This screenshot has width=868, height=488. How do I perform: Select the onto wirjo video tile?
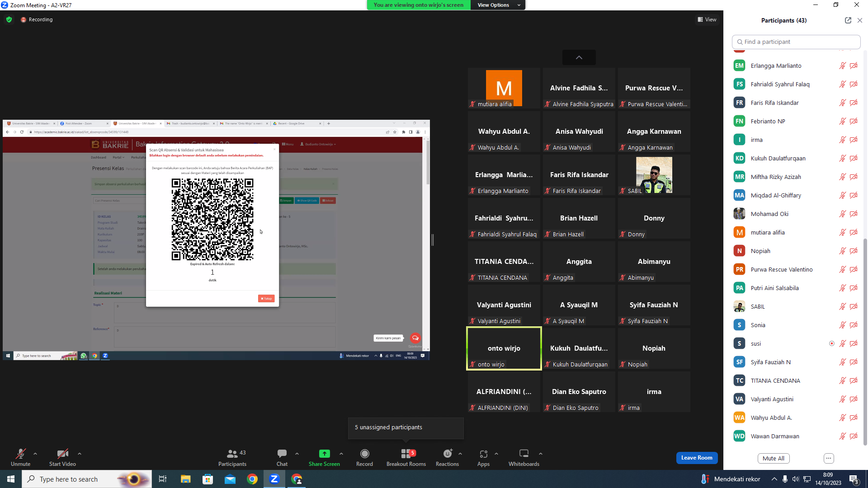[504, 348]
